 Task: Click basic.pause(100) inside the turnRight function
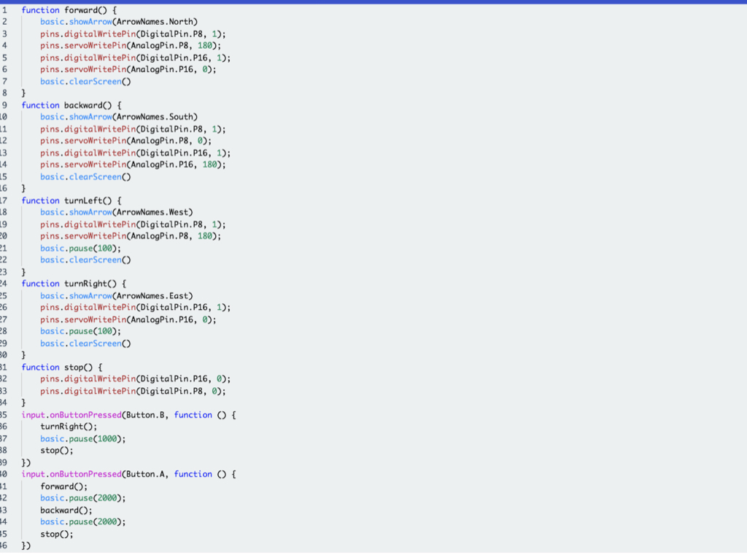(79, 332)
